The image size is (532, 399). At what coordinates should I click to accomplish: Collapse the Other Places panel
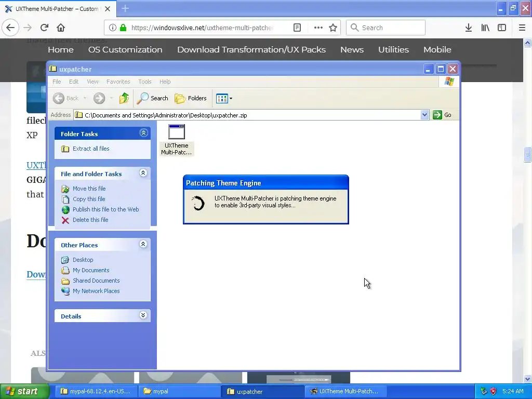143,244
